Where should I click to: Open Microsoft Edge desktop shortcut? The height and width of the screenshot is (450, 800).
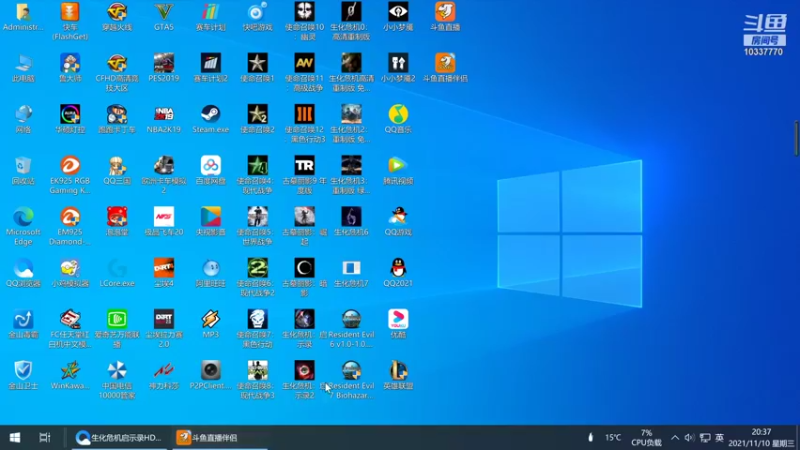click(x=23, y=226)
